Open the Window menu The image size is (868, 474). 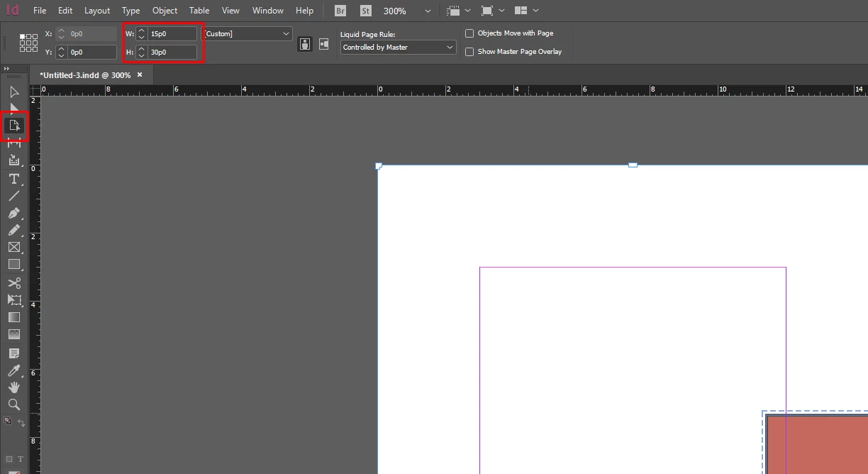tap(268, 11)
